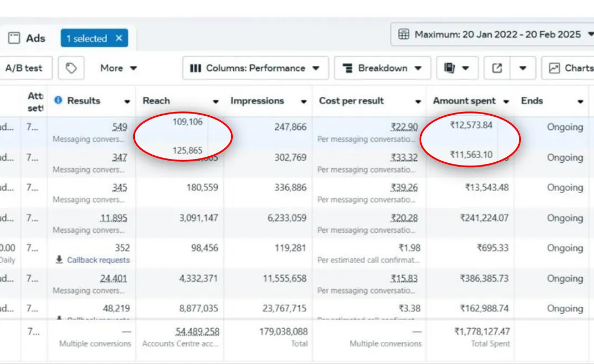This screenshot has height=364, width=594.
Task: Click the Charts button
Action: coord(570,68)
